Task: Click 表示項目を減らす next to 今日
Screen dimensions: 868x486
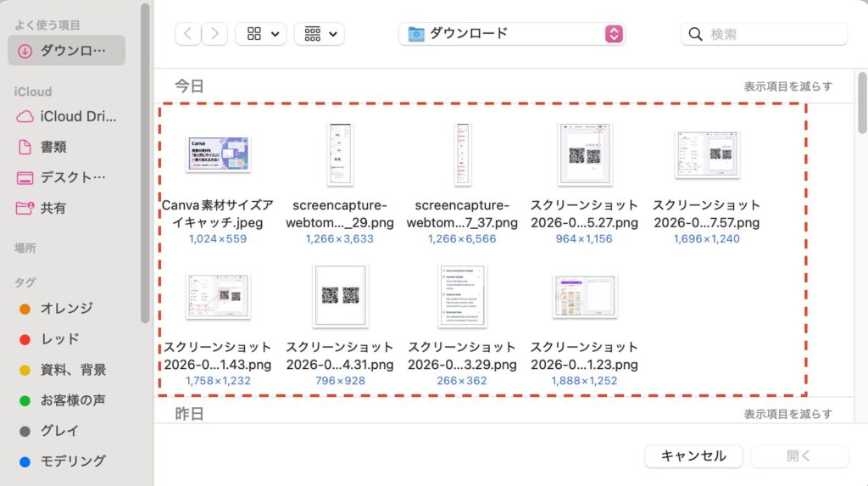Action: (x=787, y=87)
